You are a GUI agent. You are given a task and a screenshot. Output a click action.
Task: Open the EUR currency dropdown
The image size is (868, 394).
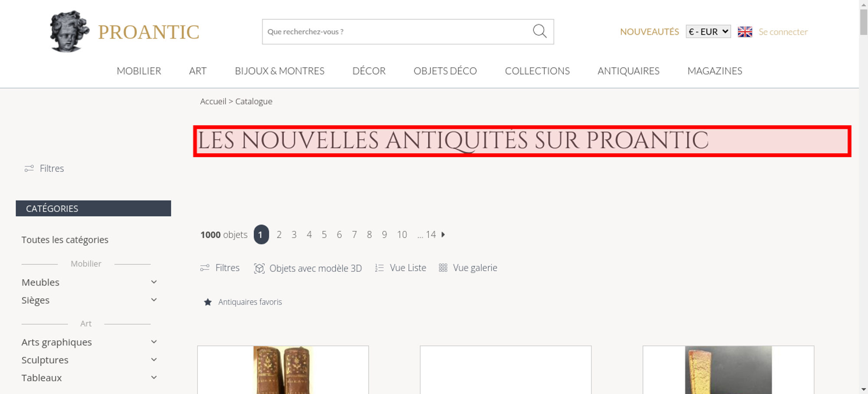coord(708,32)
